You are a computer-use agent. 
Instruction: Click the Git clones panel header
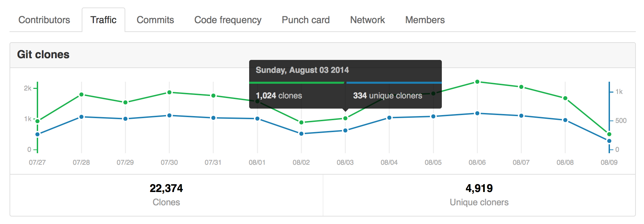[43, 54]
